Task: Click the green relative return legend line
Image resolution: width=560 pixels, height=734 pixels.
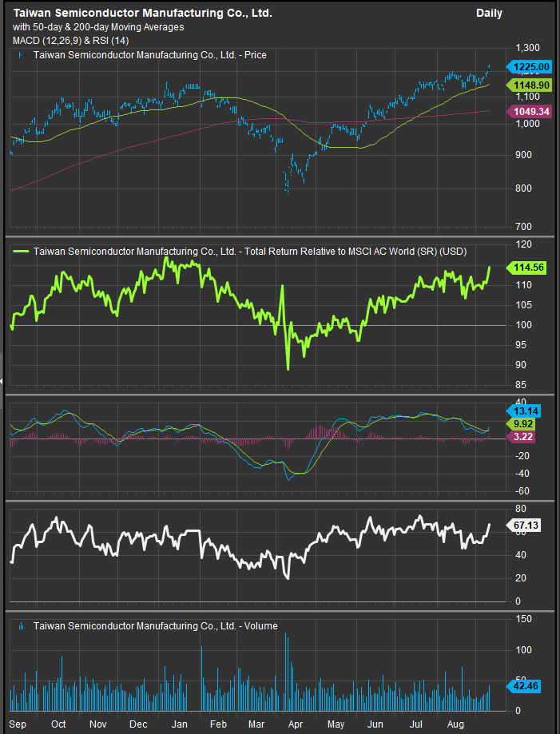Action: click(21, 251)
